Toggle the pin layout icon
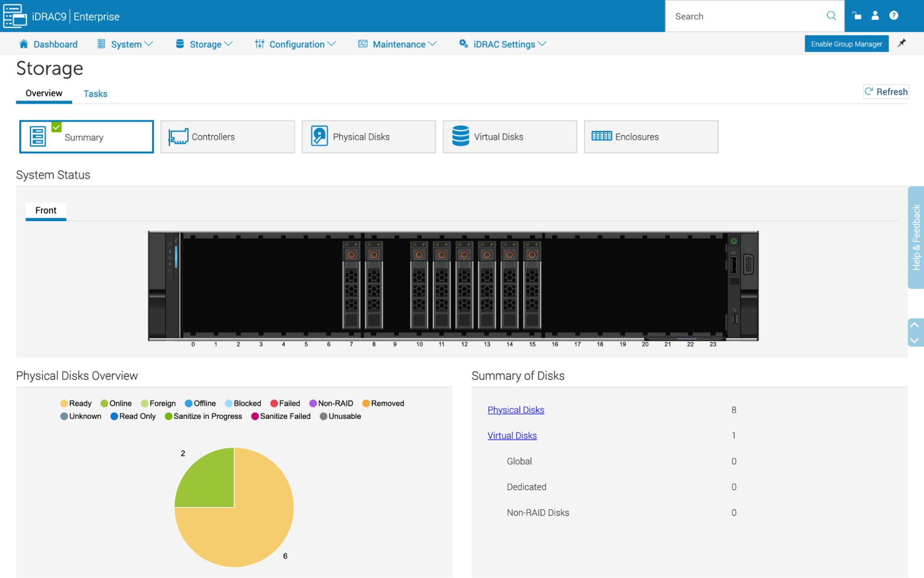The image size is (924, 578). pyautogui.click(x=901, y=43)
